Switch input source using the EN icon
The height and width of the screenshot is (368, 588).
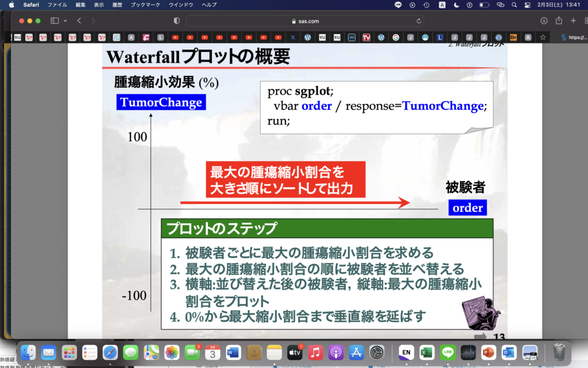[405, 354]
